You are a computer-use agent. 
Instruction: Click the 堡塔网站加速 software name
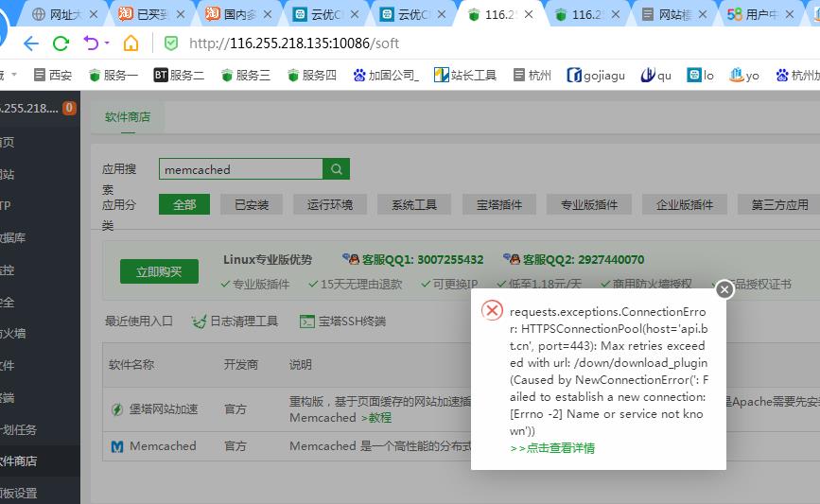[x=164, y=409]
